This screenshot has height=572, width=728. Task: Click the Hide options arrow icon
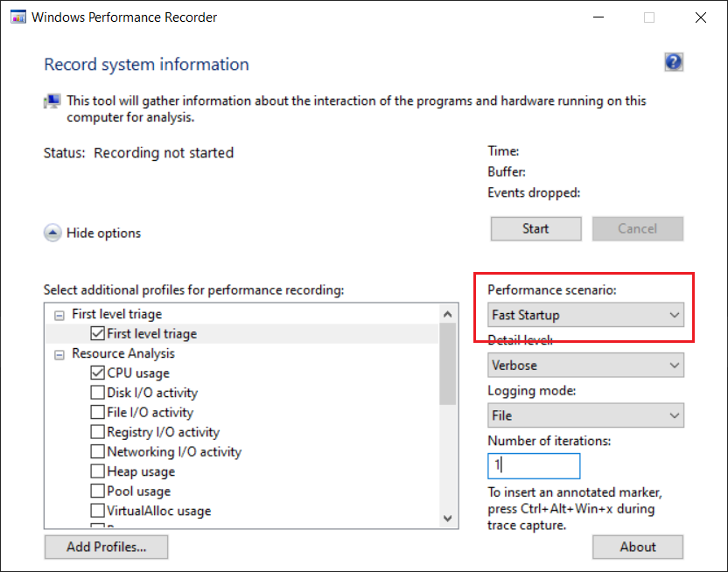[52, 233]
